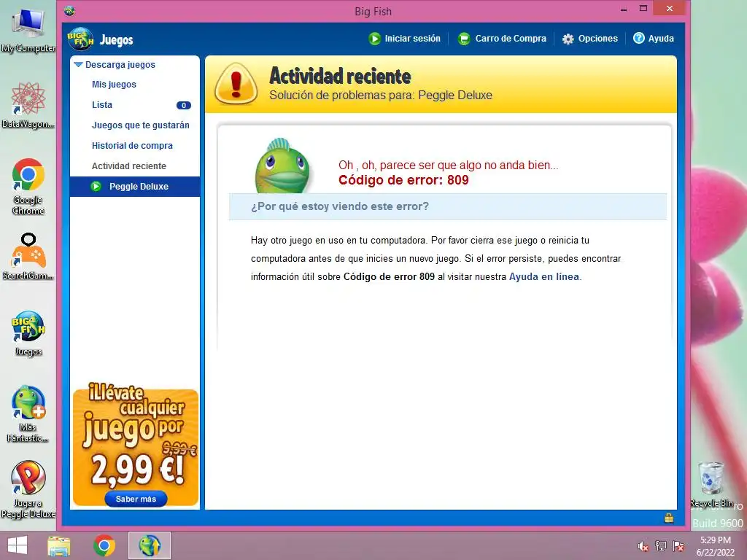Click the muted volume tray icon
This screenshot has width=747, height=560.
[x=643, y=546]
